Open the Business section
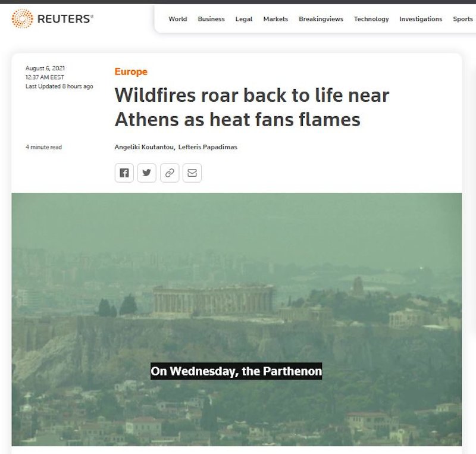 point(211,19)
